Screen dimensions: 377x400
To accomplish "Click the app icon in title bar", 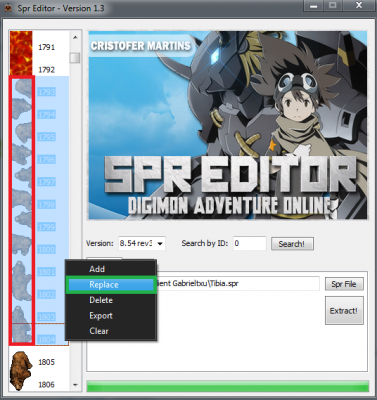I will point(8,8).
